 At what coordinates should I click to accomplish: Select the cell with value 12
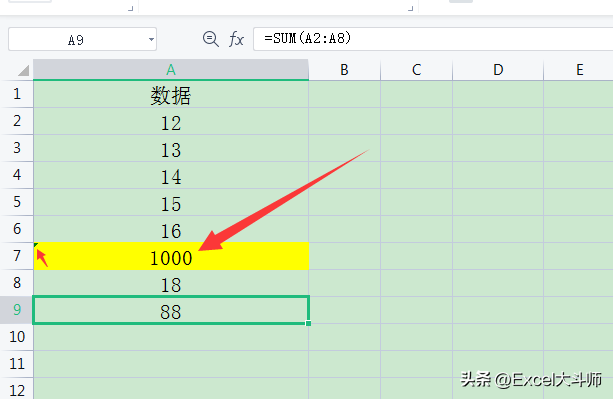pyautogui.click(x=171, y=121)
